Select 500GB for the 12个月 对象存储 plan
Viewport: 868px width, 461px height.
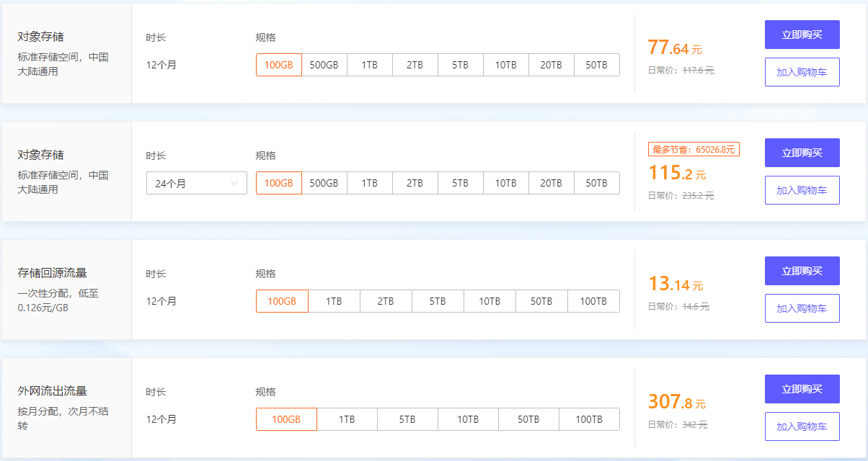coord(324,65)
